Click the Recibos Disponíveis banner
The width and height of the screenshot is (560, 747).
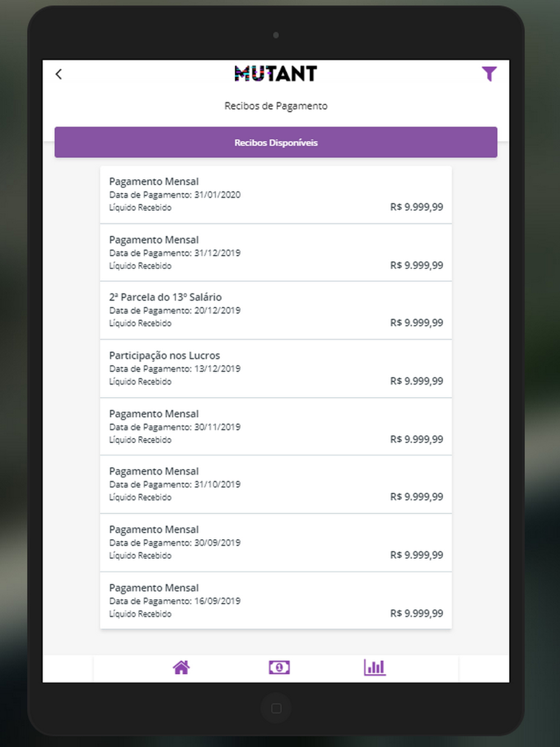(276, 143)
